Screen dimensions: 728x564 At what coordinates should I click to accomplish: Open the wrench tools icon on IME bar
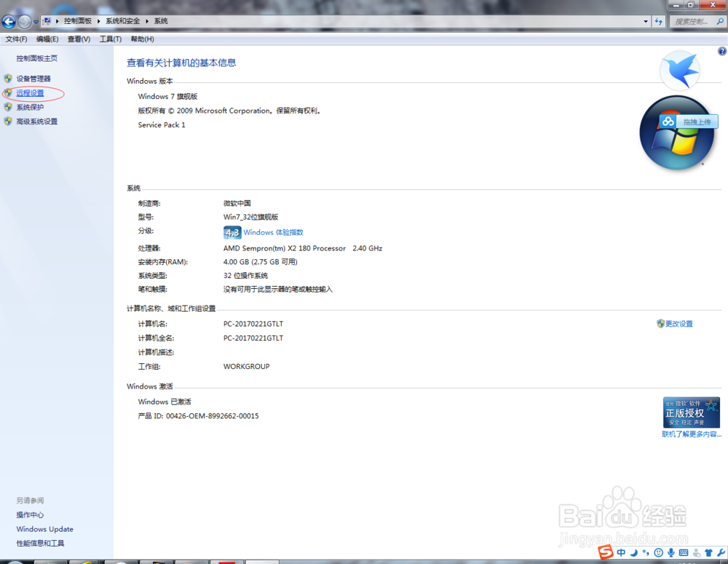[x=721, y=552]
